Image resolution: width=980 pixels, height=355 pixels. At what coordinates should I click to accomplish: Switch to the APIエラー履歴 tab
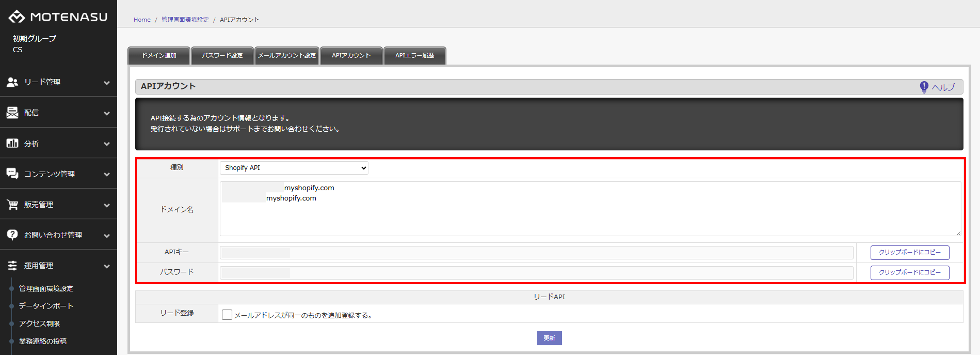coord(414,56)
